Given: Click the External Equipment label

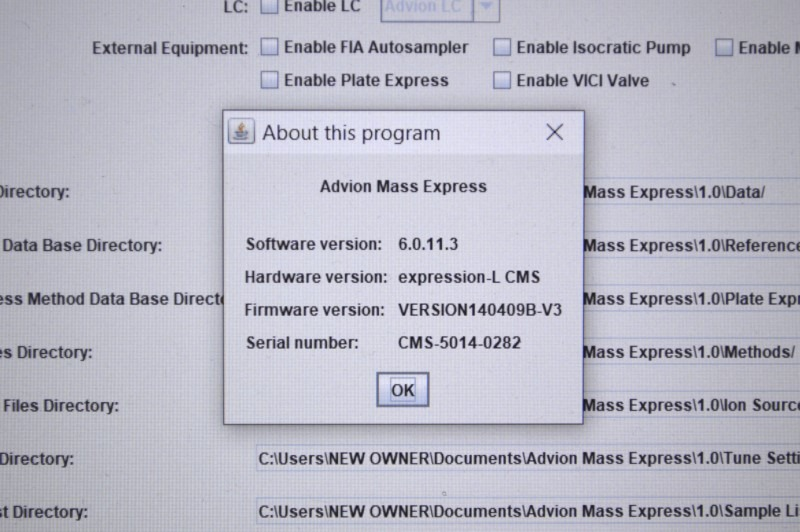Looking at the screenshot, I should pos(170,48).
